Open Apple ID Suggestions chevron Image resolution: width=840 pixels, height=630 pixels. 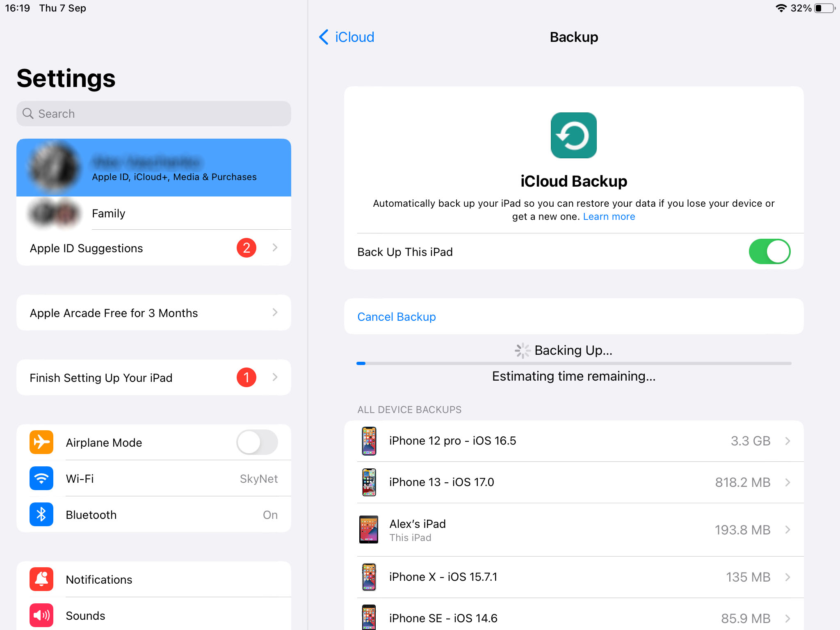pyautogui.click(x=275, y=248)
